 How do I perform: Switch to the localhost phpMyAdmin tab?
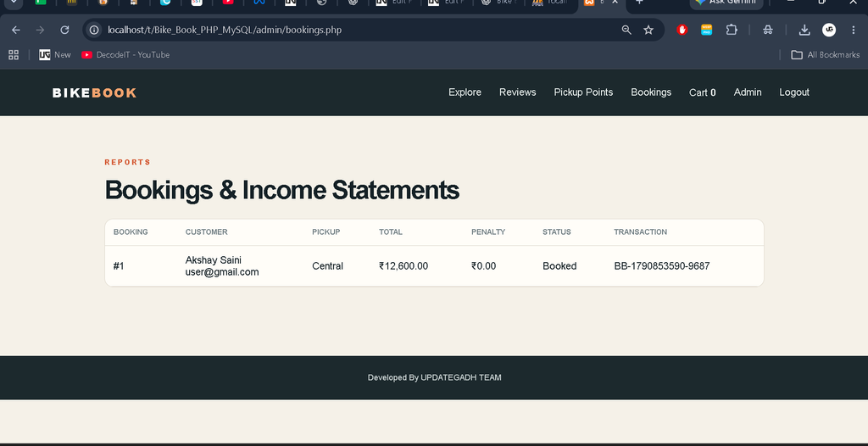point(548,3)
